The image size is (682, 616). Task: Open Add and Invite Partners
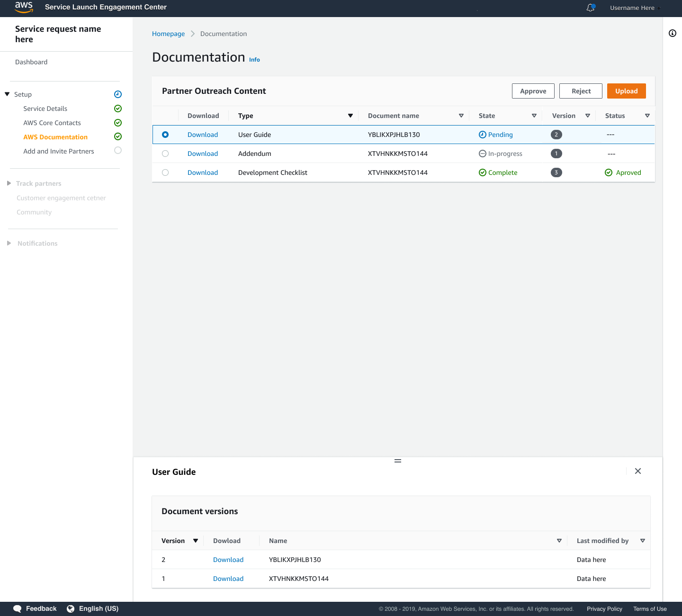click(59, 151)
